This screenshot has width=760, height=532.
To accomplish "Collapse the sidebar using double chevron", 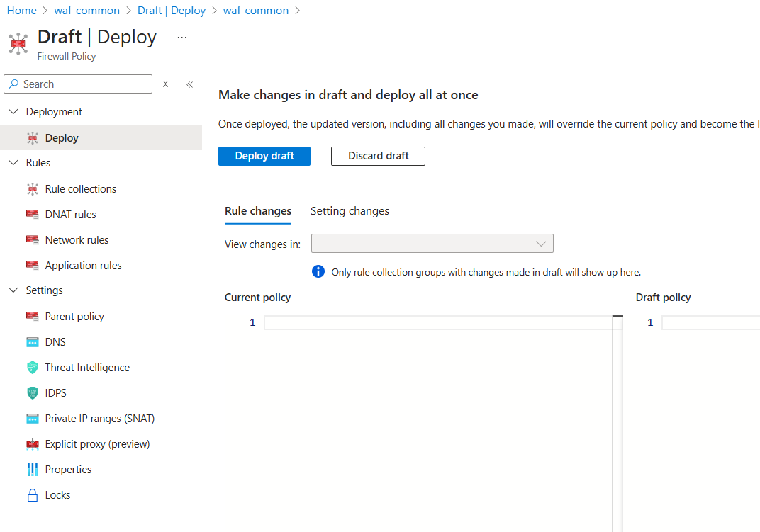I will click(x=189, y=84).
